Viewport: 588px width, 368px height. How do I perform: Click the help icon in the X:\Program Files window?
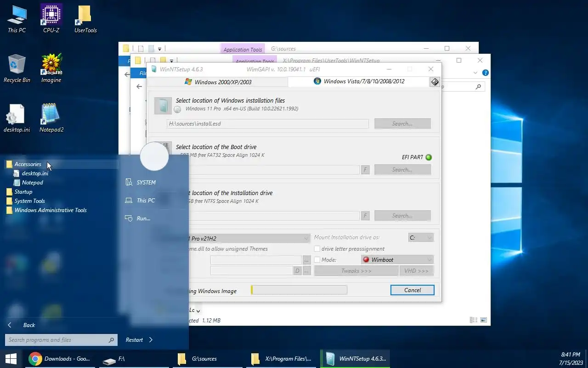click(486, 73)
